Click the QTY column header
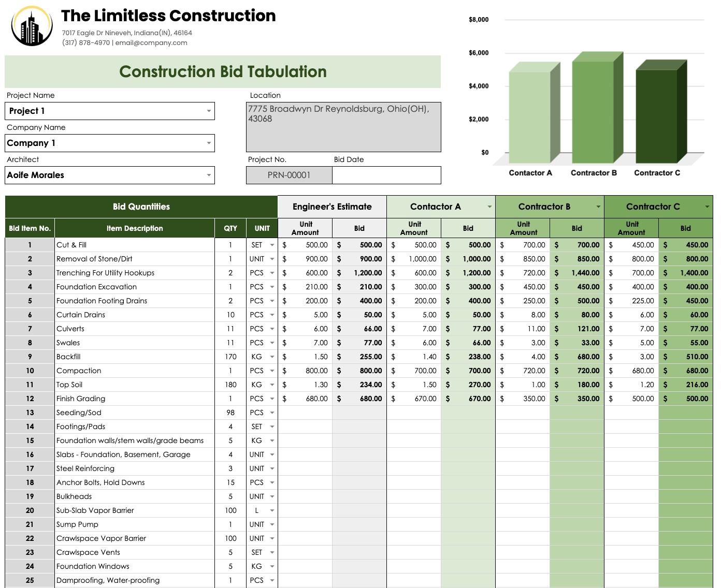The height and width of the screenshot is (588, 721). click(x=230, y=228)
